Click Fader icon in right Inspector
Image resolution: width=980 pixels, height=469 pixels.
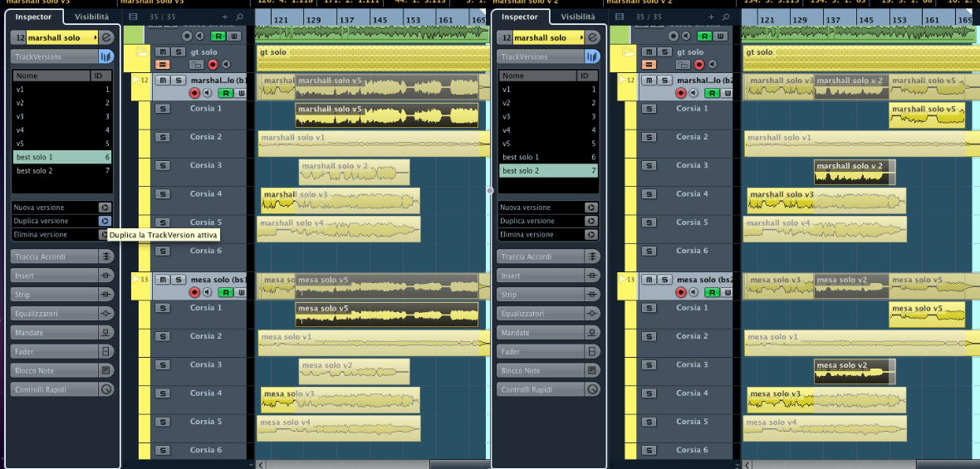coord(592,352)
